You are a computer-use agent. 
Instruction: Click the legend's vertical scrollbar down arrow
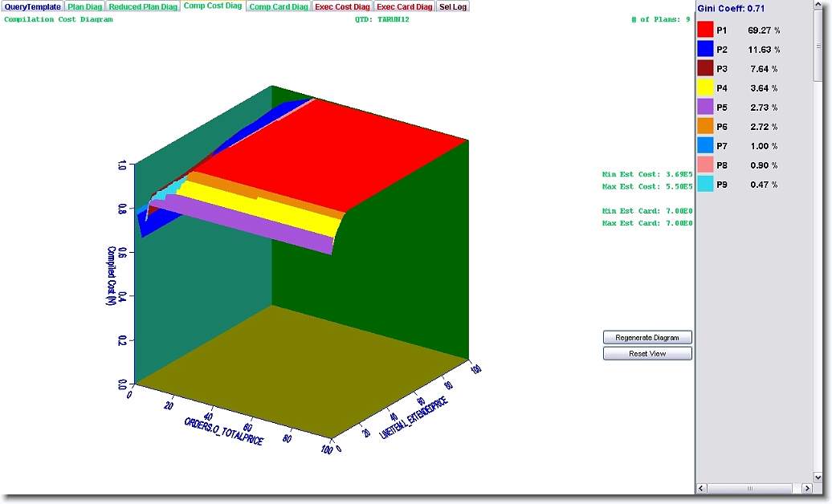[x=818, y=477]
